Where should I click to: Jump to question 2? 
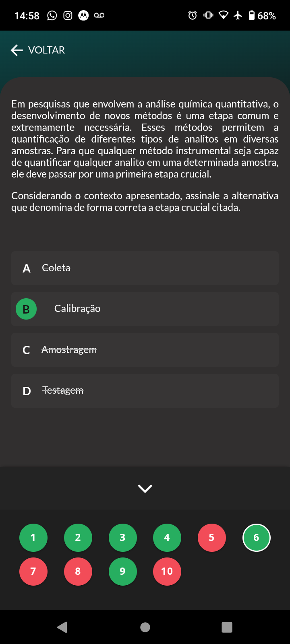pos(78,538)
